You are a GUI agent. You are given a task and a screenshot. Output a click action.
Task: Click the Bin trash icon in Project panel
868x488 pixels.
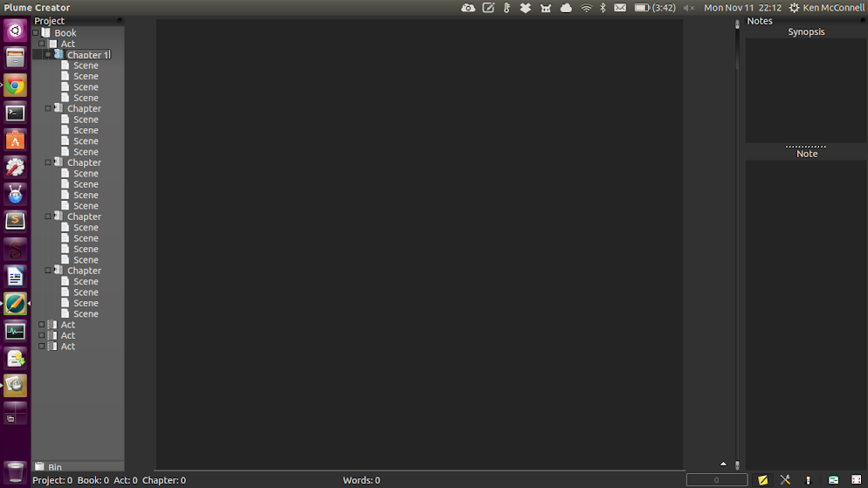pos(39,466)
